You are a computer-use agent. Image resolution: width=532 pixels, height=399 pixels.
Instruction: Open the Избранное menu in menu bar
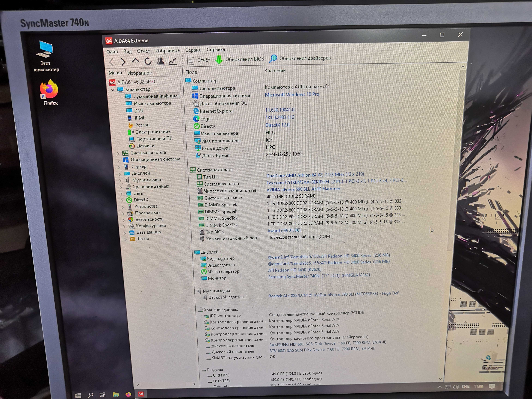[x=167, y=50]
